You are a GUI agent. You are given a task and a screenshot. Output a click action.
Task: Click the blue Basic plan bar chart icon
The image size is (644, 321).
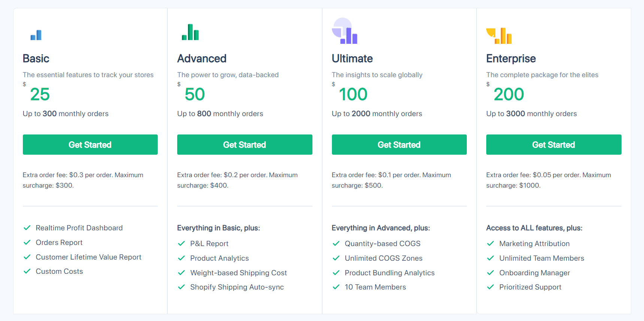pyautogui.click(x=36, y=34)
